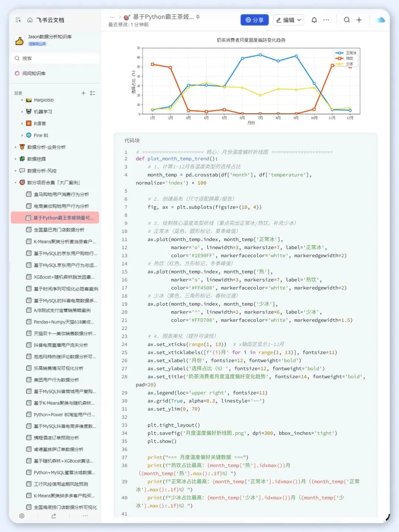Expand the Fine BI tree node

[x=22, y=135]
